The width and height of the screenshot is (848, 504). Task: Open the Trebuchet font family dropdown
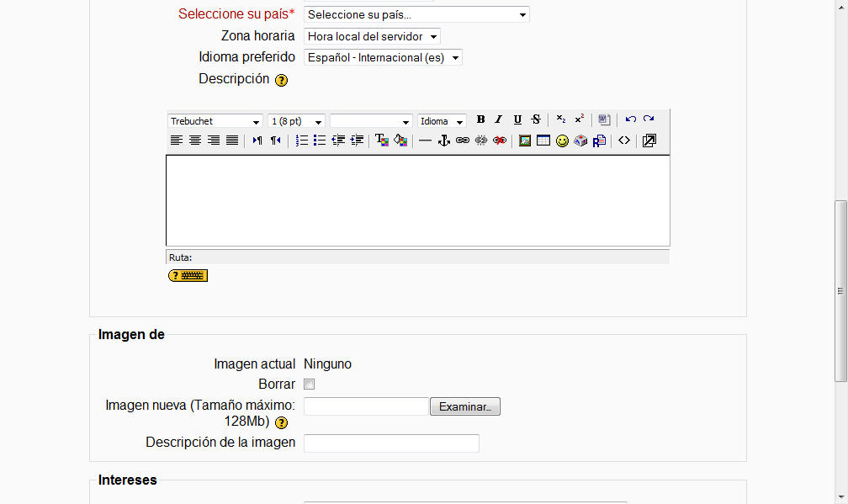point(215,121)
